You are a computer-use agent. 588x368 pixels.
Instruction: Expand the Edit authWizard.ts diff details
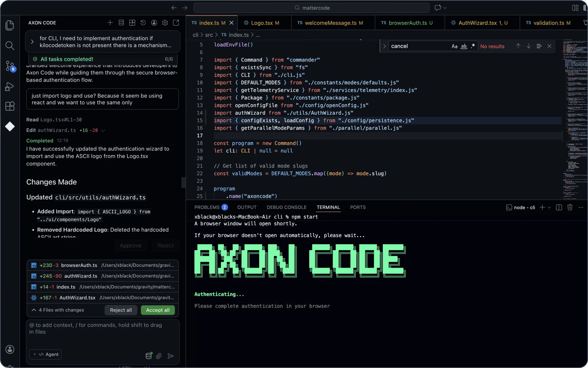(103, 130)
